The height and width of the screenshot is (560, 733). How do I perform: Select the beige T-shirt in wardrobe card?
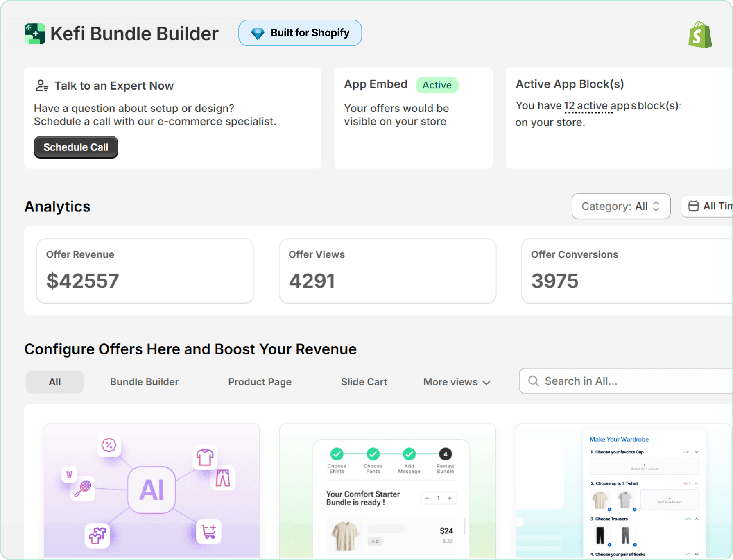600,500
